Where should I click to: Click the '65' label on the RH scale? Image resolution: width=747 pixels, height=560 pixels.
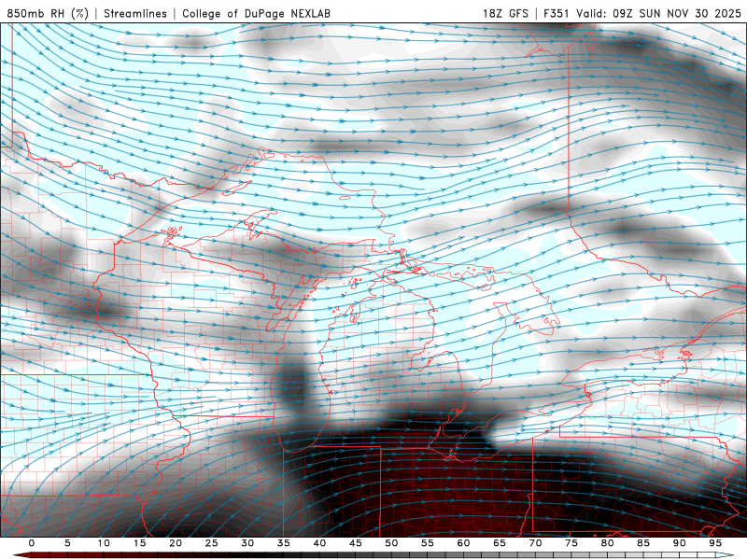point(500,543)
